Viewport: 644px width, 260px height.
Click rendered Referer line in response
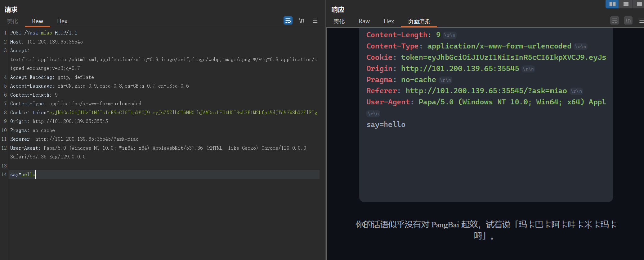point(467,91)
